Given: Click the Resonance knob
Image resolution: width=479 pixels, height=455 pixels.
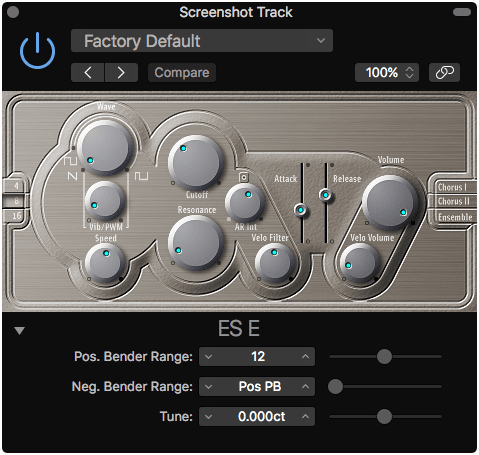Looking at the screenshot, I should click(x=196, y=242).
